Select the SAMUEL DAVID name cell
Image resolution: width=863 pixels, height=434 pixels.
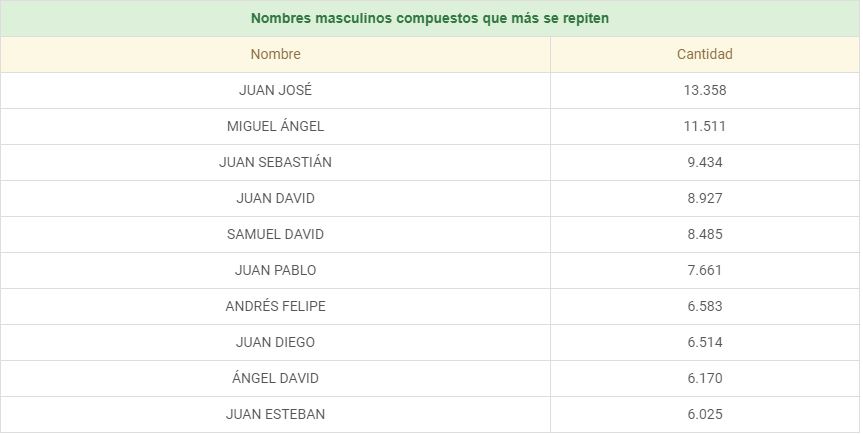[275, 234]
